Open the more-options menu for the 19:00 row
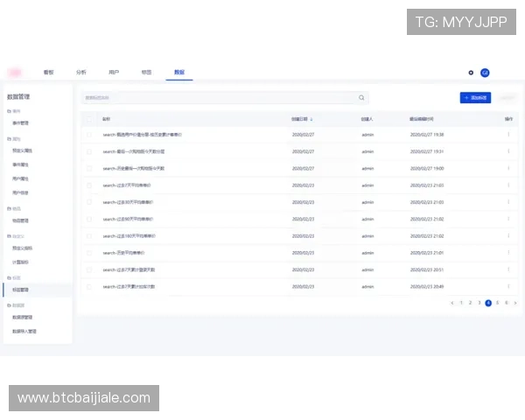This screenshot has height=420, width=525. tap(508, 168)
